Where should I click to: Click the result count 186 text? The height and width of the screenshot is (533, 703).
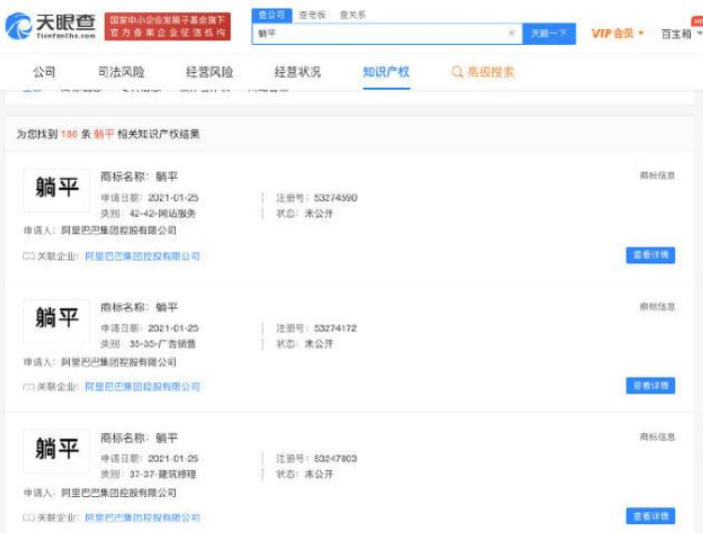(69, 134)
